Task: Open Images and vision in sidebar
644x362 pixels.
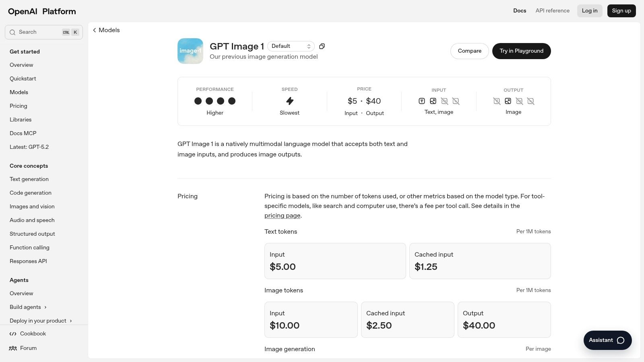Action: tap(32, 207)
